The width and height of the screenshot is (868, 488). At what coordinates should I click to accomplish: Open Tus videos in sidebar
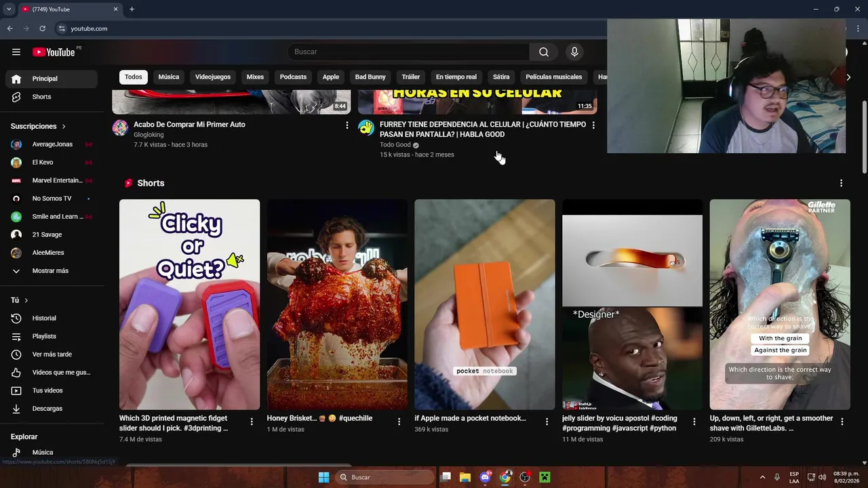[52, 390]
